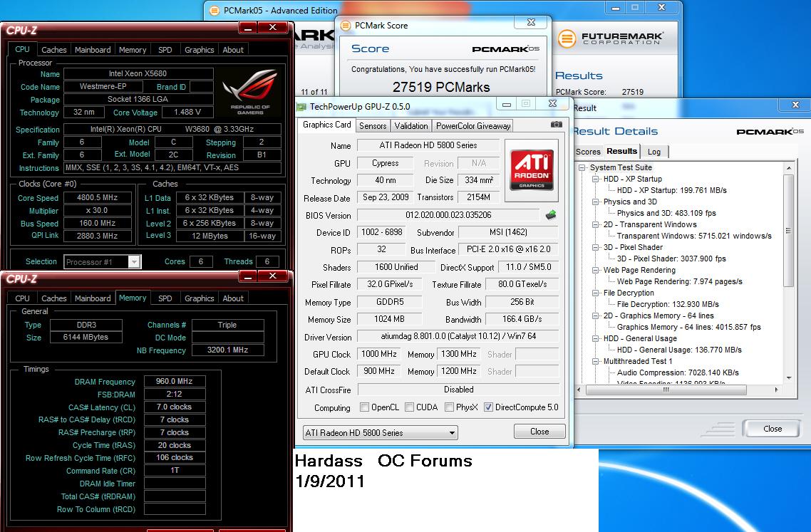811x532 pixels.
Task: Select 'Web Page Rendering: 7.974 pages/s' row
Action: click(680, 281)
